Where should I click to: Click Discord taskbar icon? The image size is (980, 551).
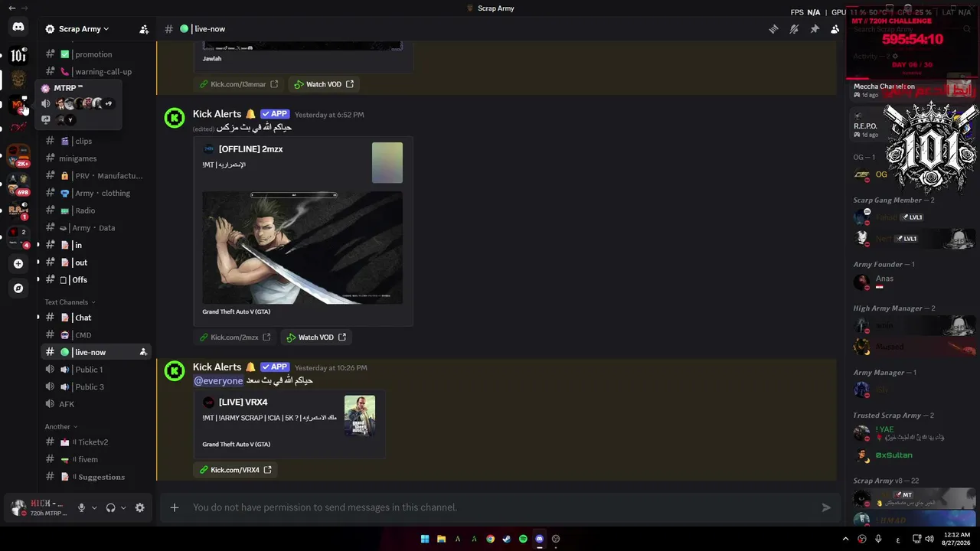[x=539, y=539]
